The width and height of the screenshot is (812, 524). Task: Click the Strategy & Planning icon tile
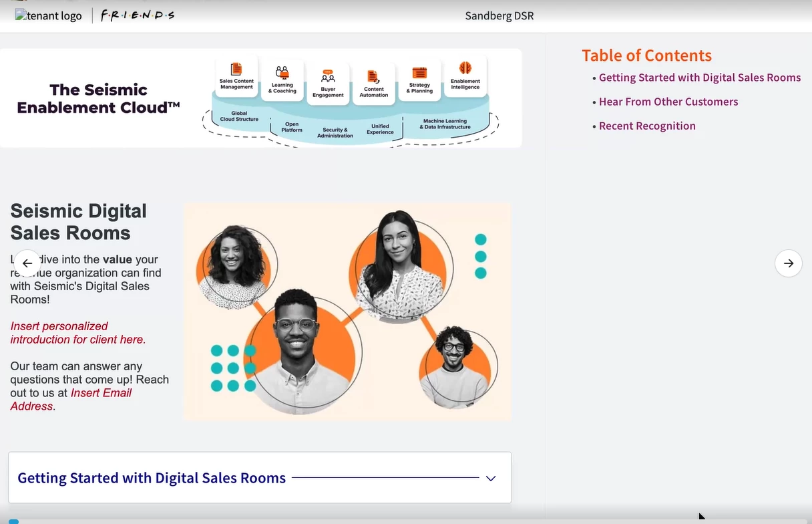coord(419,80)
